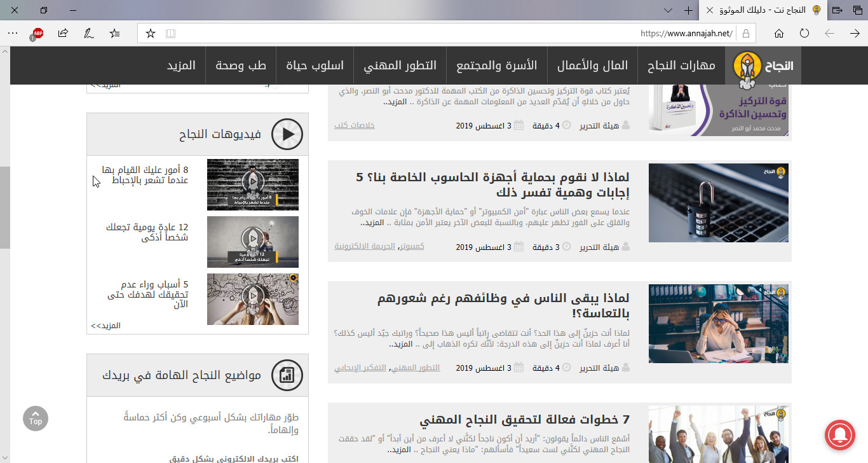Click the stressed worker article thumbnail
This screenshot has width=868, height=463.
pos(719,324)
